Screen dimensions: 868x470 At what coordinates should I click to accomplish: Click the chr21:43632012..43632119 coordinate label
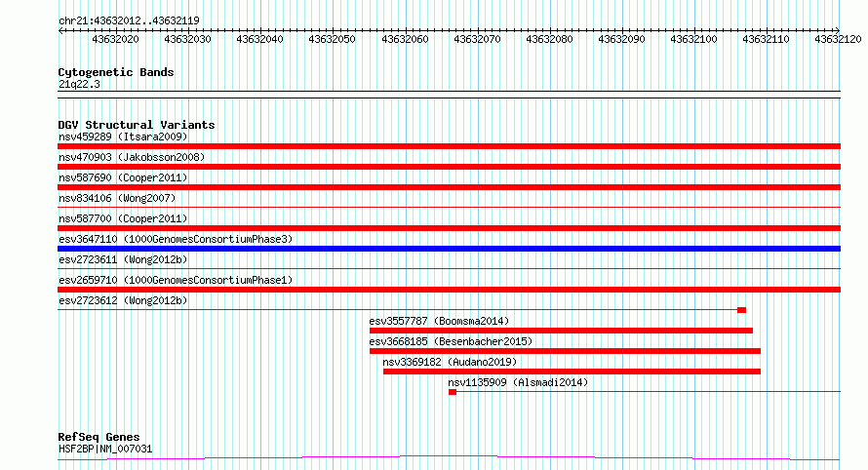[129, 20]
